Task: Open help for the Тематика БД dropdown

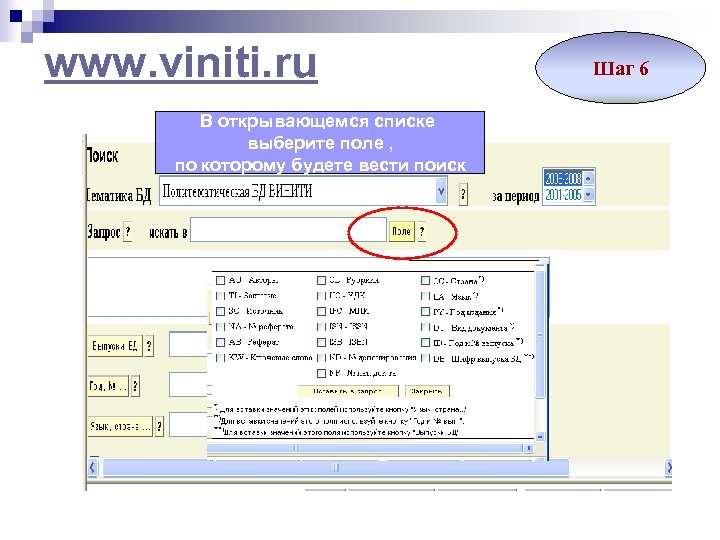Action: (x=463, y=194)
